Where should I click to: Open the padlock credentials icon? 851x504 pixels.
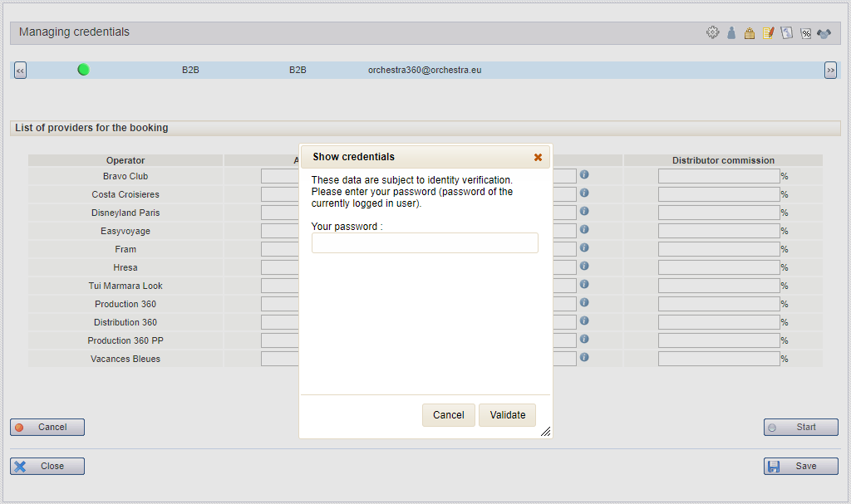[x=750, y=33]
